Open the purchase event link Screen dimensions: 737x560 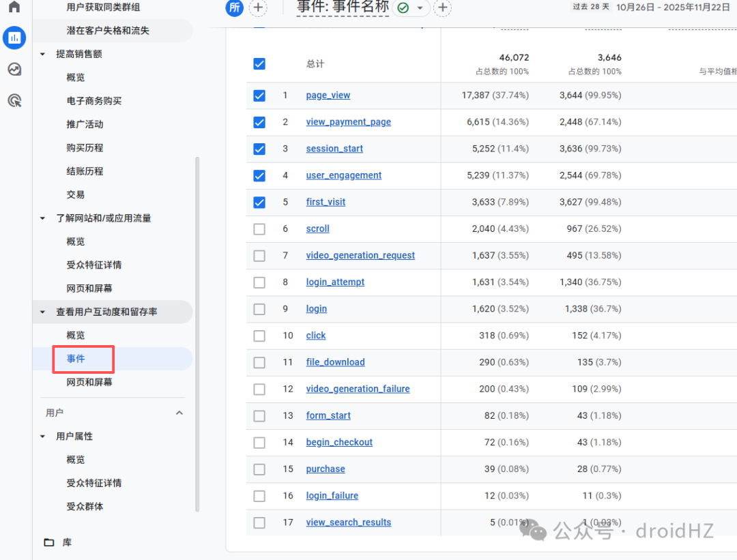pyautogui.click(x=326, y=469)
